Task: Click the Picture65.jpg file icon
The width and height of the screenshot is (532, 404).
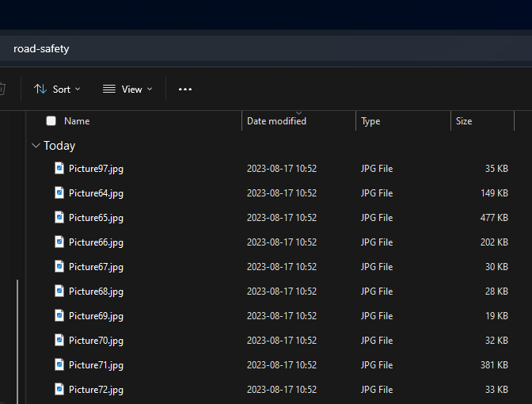Action: (x=59, y=217)
